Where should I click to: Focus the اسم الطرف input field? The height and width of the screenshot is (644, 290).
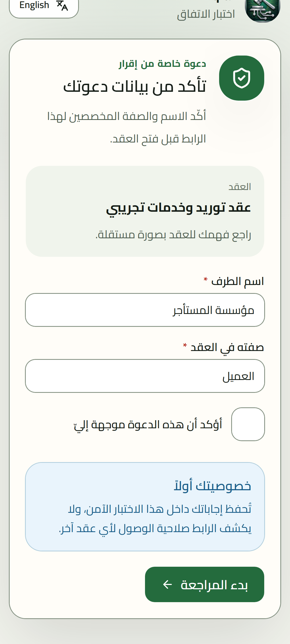pyautogui.click(x=145, y=310)
